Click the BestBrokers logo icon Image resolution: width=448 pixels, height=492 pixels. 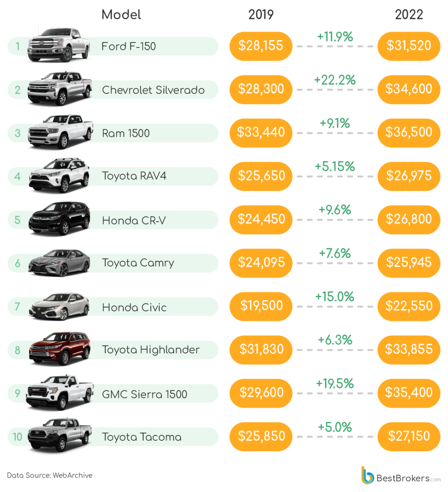(367, 476)
